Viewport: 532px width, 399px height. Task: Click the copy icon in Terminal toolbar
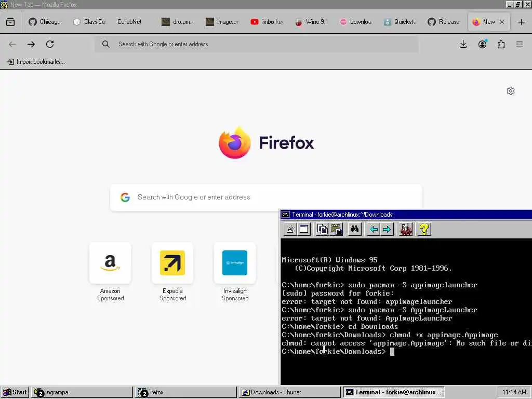coord(322,229)
